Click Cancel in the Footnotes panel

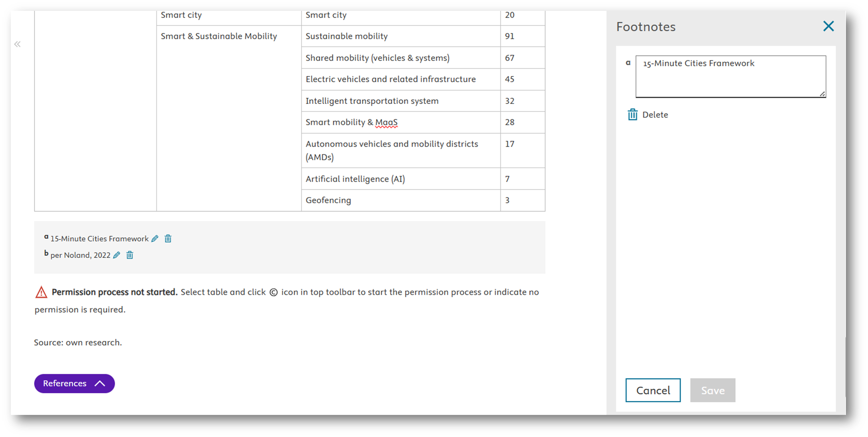point(653,390)
